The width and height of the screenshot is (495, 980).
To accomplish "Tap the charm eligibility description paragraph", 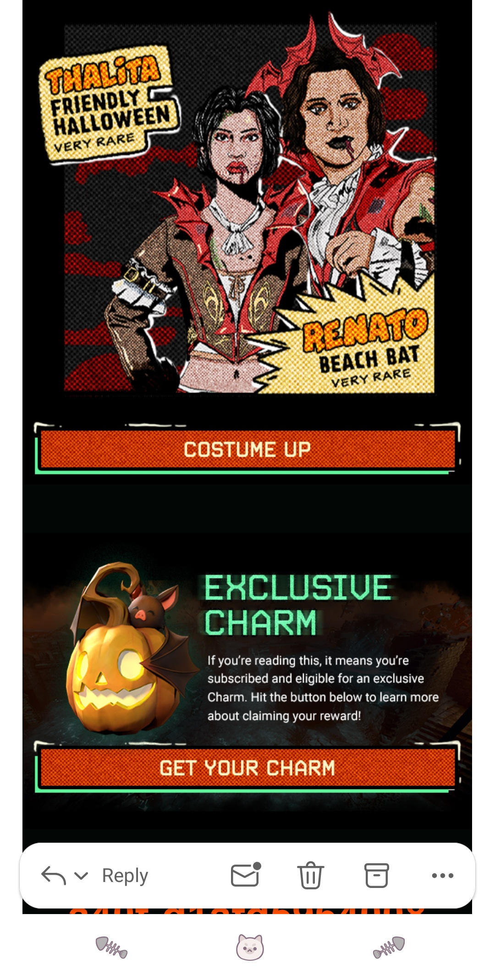I will [323, 688].
